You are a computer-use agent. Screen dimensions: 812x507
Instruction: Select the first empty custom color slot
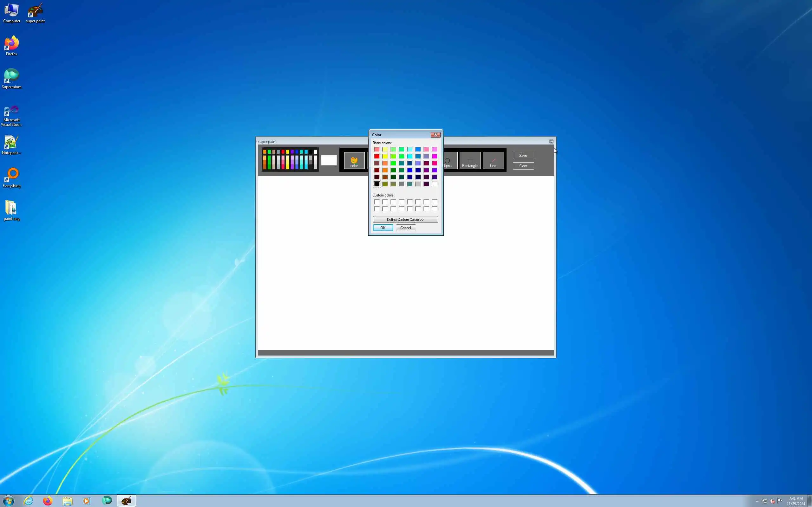[x=377, y=202]
